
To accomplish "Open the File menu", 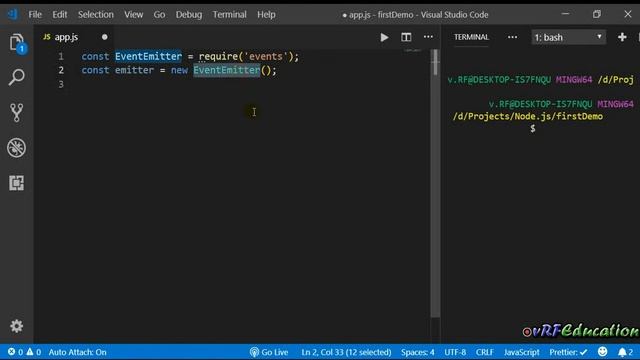I will tap(35, 15).
